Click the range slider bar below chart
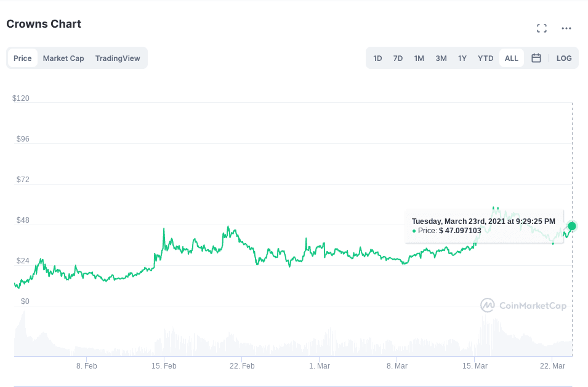The image size is (588, 387). click(294, 385)
